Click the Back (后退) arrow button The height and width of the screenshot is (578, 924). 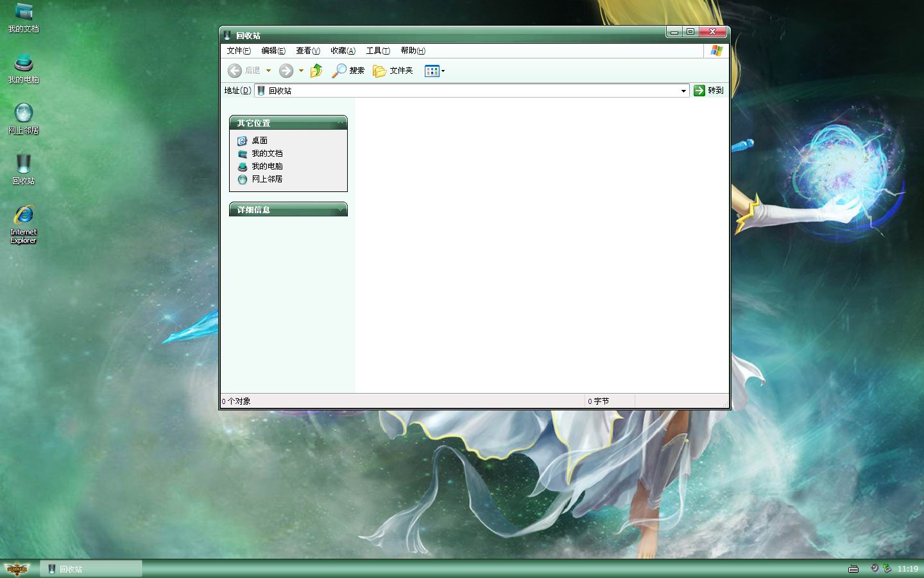click(235, 71)
